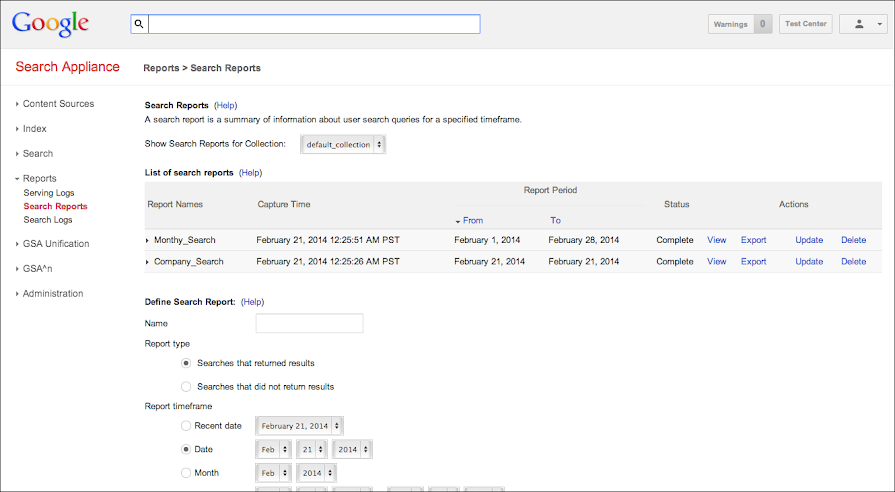Click capture time February 21, 2014 12:25:26 AM PST
The image size is (895, 492).
[x=328, y=262]
